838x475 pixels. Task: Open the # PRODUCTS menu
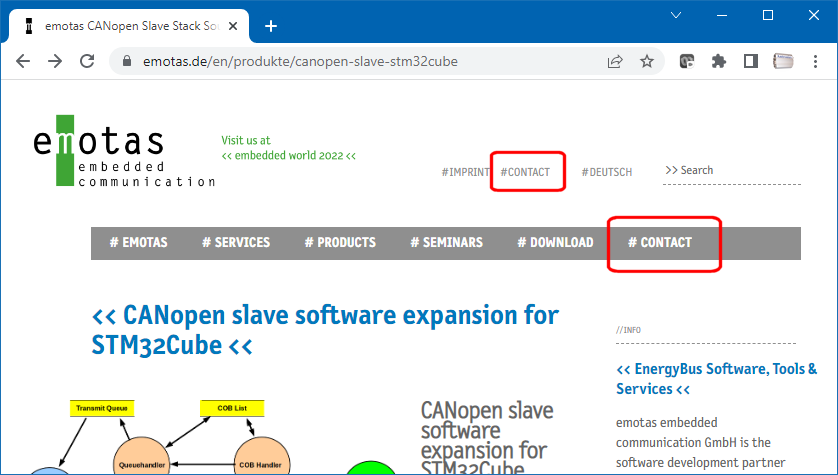[x=340, y=243]
